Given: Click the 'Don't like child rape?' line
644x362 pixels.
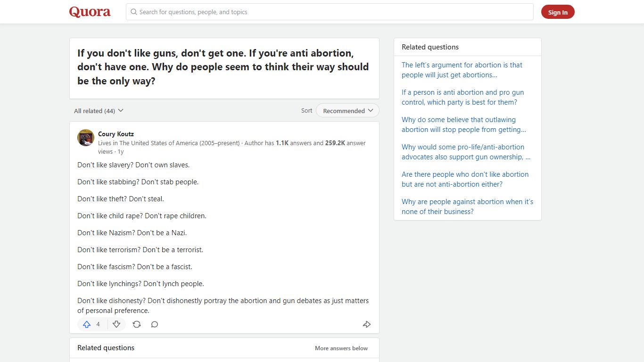Looking at the screenshot, I should pyautogui.click(x=142, y=216).
